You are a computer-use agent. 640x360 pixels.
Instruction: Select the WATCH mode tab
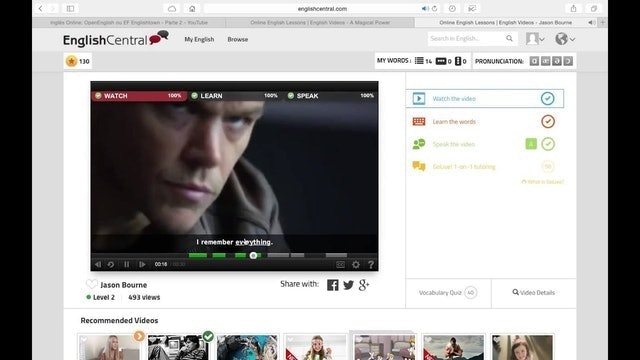(x=139, y=96)
